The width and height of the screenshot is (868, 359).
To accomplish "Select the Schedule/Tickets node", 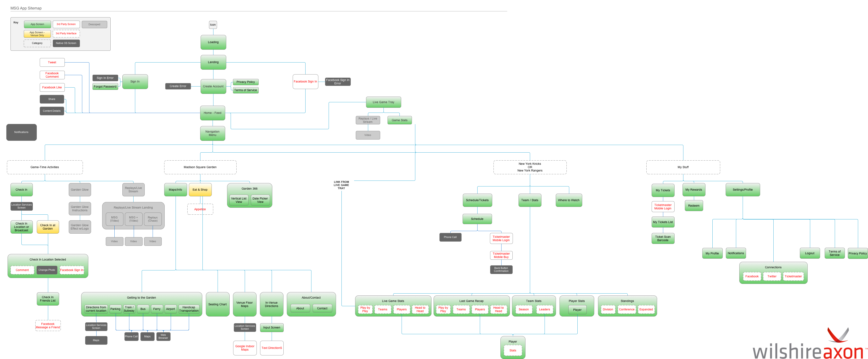I will [x=477, y=200].
